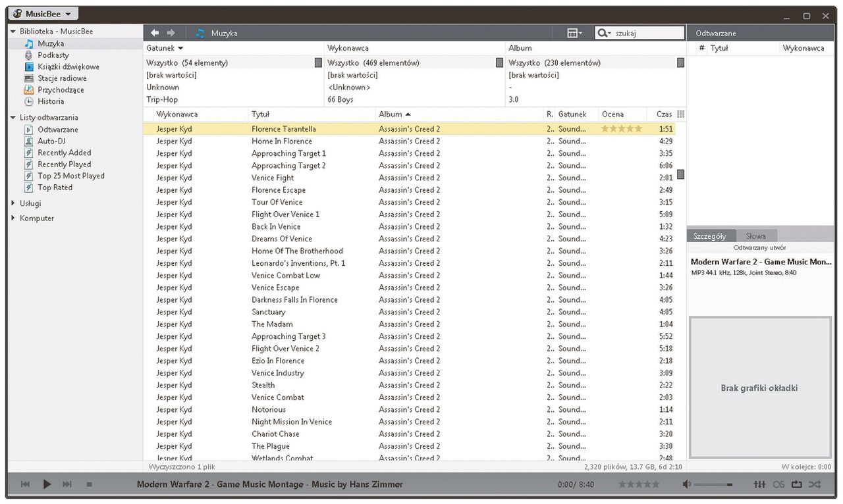Select 66 Boys in the artist browser
Screen dimensions: 843x504
tap(340, 99)
